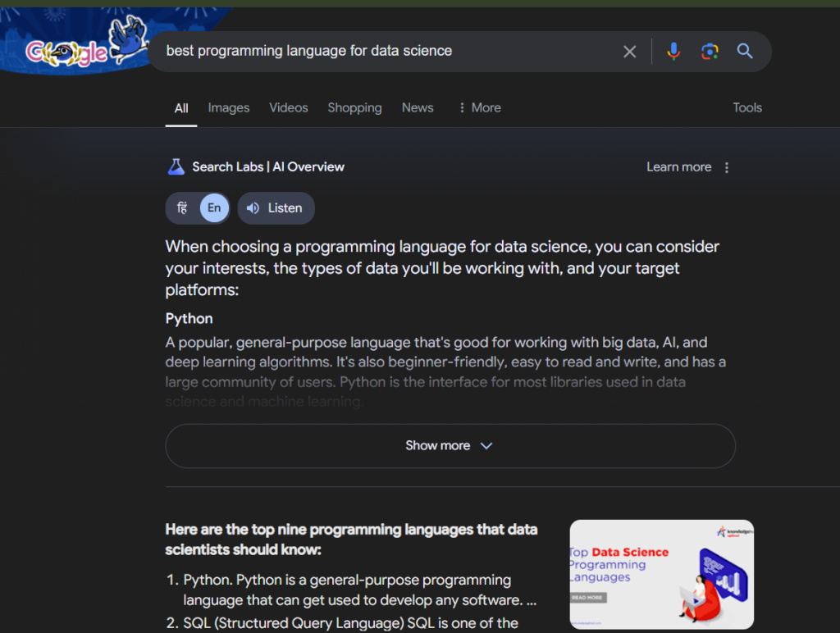Switch to the News tab
The image size is (840, 633).
418,107
